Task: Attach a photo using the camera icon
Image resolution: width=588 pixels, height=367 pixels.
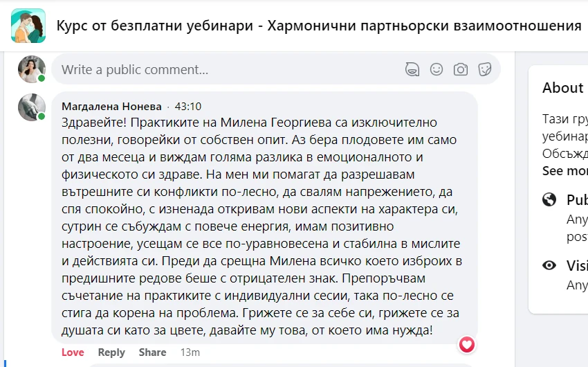Action: 461,69
